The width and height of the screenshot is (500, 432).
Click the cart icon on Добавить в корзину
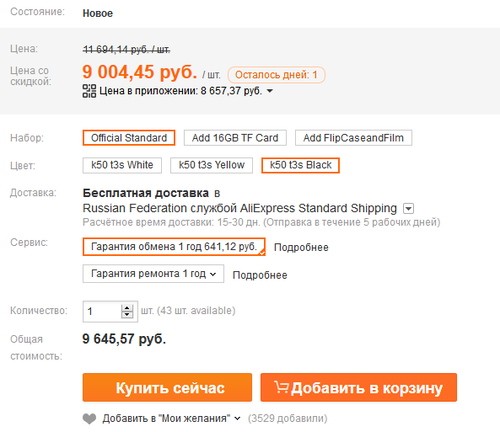tap(281, 387)
